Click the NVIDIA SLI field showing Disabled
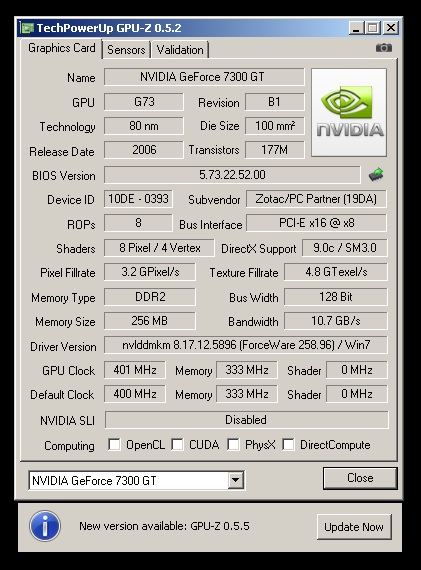Image resolution: width=421 pixels, height=570 pixels. pyautogui.click(x=246, y=420)
